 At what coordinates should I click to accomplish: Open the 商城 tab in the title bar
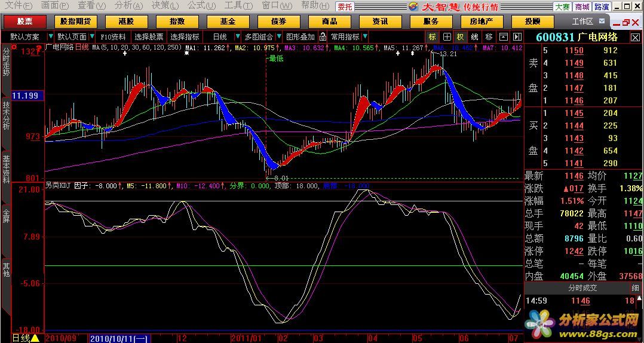582,7
